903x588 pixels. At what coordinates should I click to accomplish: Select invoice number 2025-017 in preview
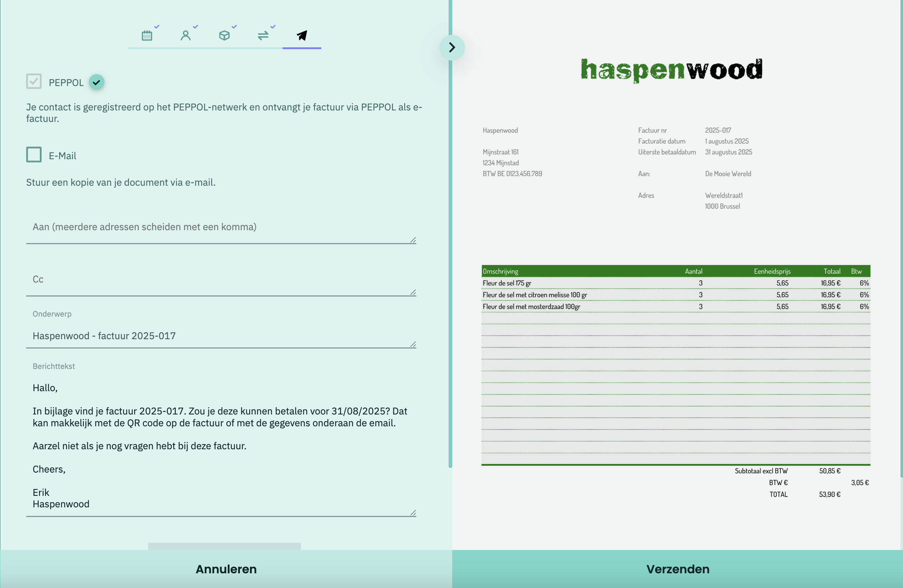pos(718,131)
